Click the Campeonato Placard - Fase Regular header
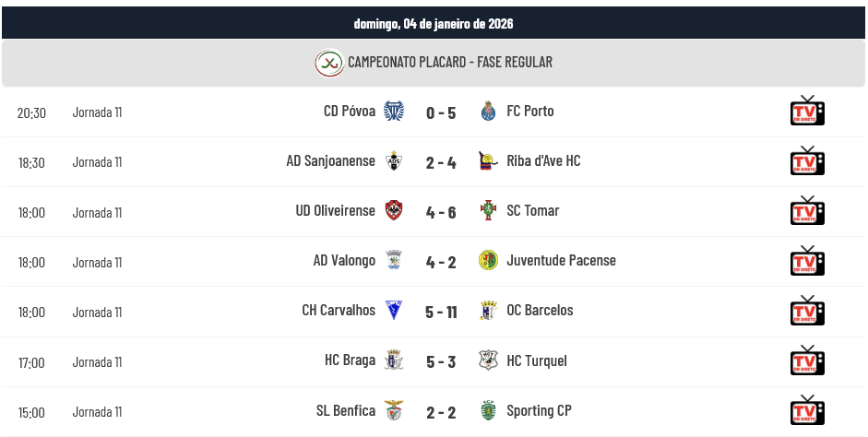 click(450, 63)
